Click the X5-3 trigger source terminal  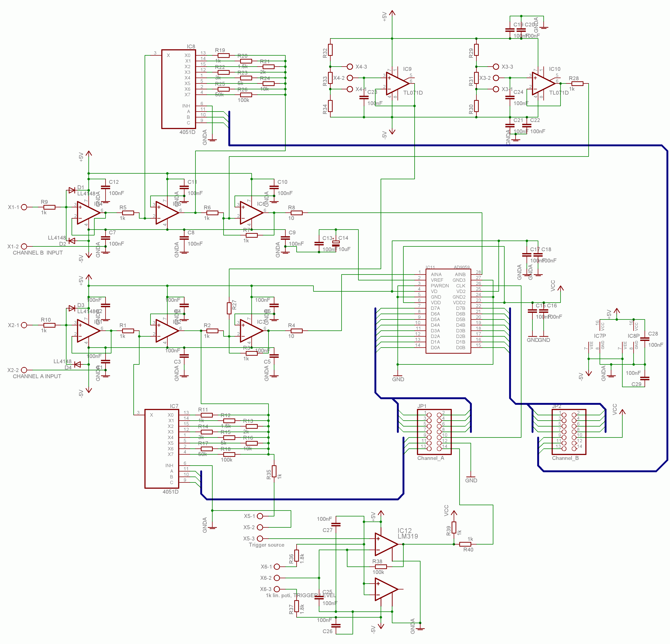(260, 538)
